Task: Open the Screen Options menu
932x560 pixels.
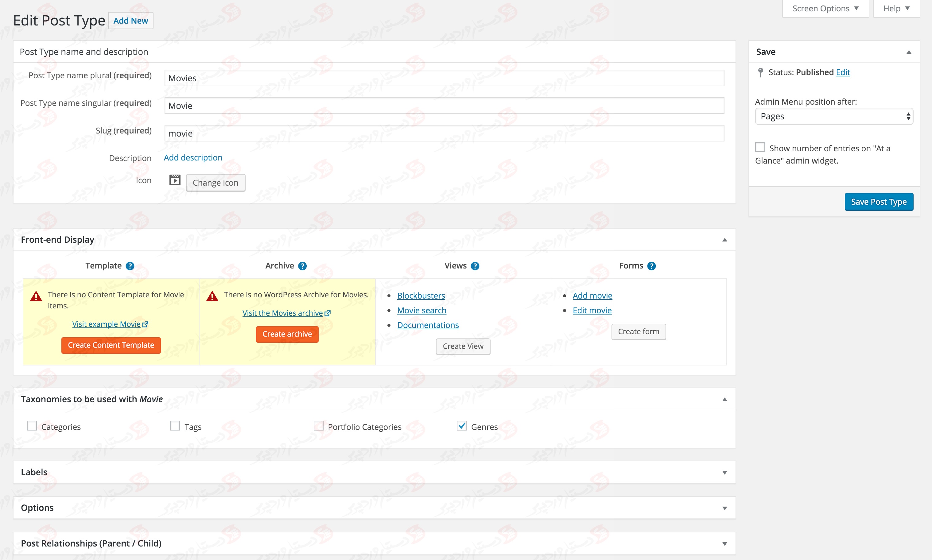Action: pos(825,8)
